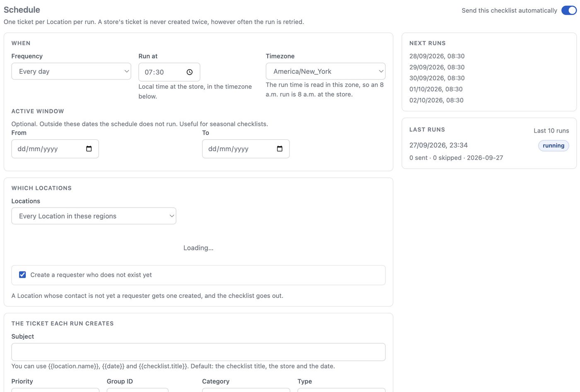Click the ACTIVE WINDOW section header

click(x=38, y=111)
